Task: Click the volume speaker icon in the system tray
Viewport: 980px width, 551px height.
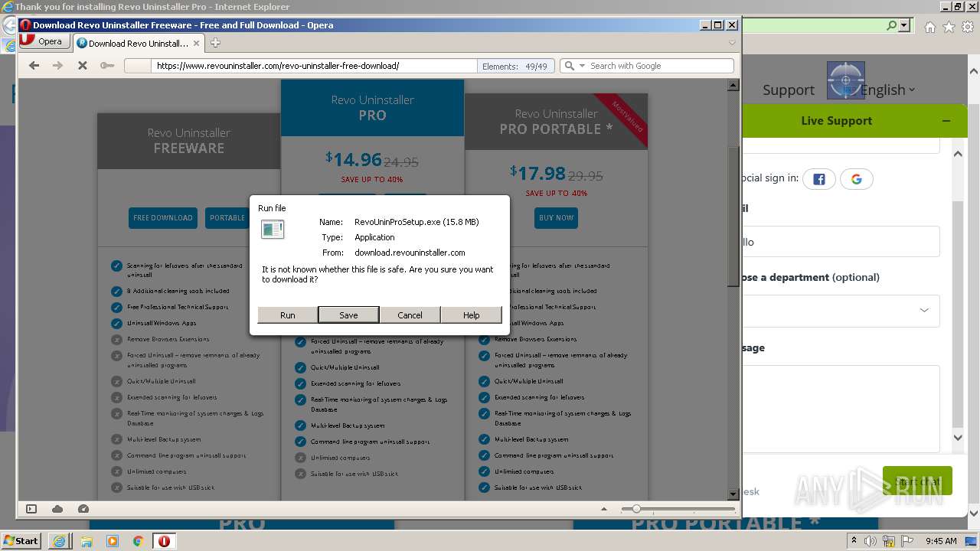Action: coord(871,541)
